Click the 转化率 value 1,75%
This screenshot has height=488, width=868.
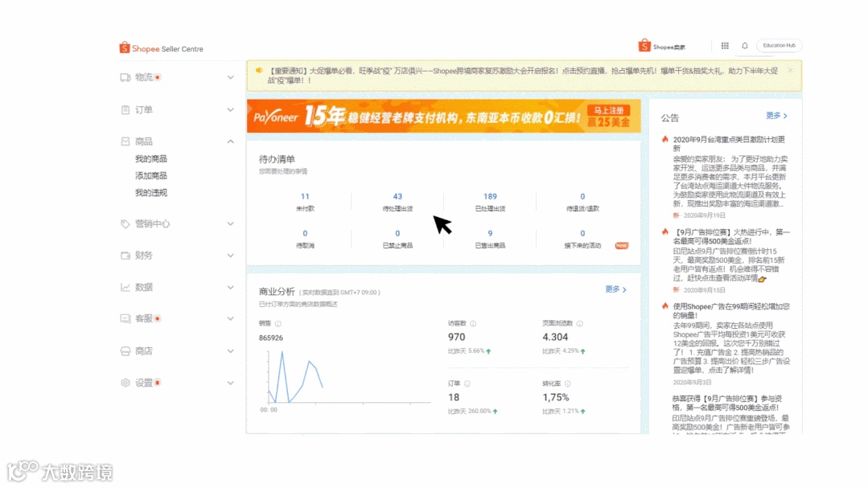556,397
